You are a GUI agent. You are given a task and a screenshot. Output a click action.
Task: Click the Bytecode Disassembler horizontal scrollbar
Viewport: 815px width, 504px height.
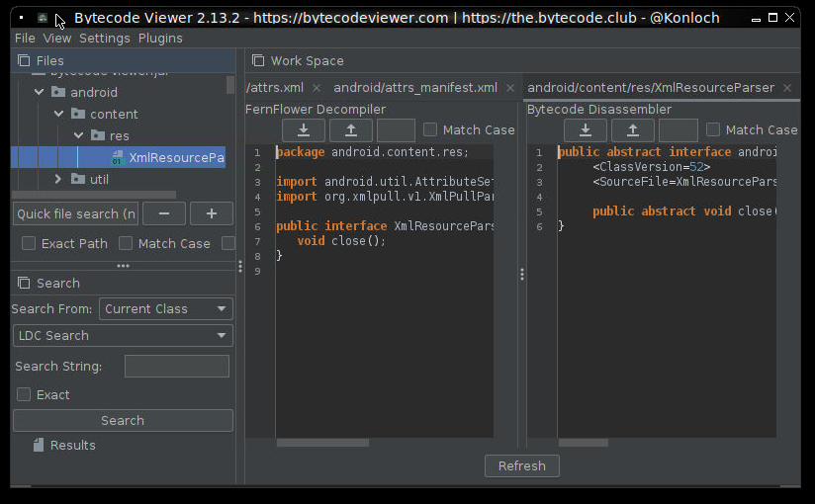coord(584,443)
